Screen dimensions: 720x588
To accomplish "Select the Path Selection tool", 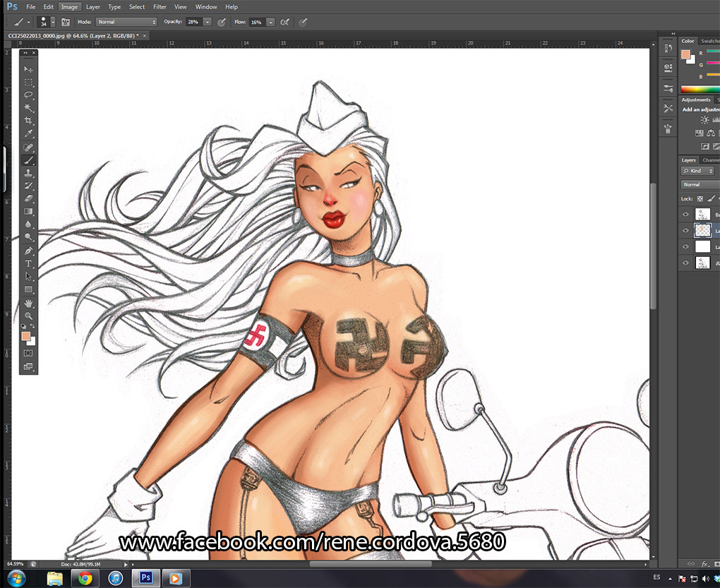I will [x=28, y=277].
